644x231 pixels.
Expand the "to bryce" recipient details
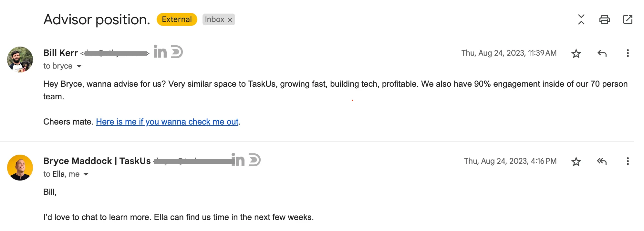pyautogui.click(x=79, y=66)
